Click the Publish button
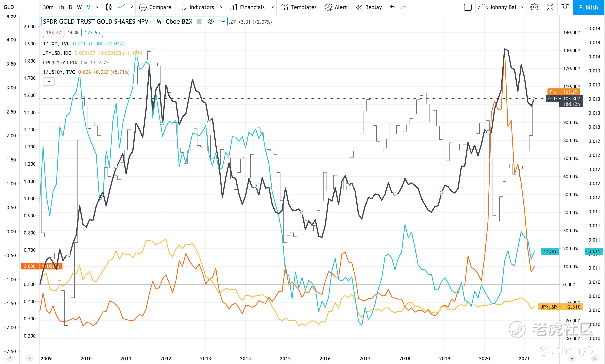 point(588,7)
